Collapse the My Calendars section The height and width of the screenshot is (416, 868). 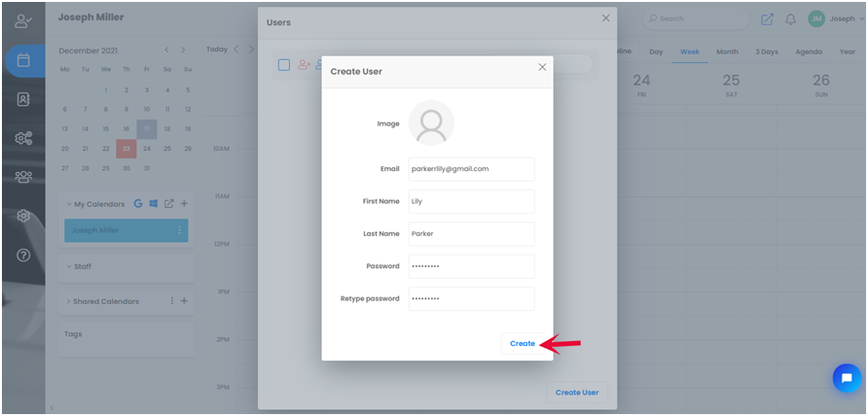click(x=69, y=204)
